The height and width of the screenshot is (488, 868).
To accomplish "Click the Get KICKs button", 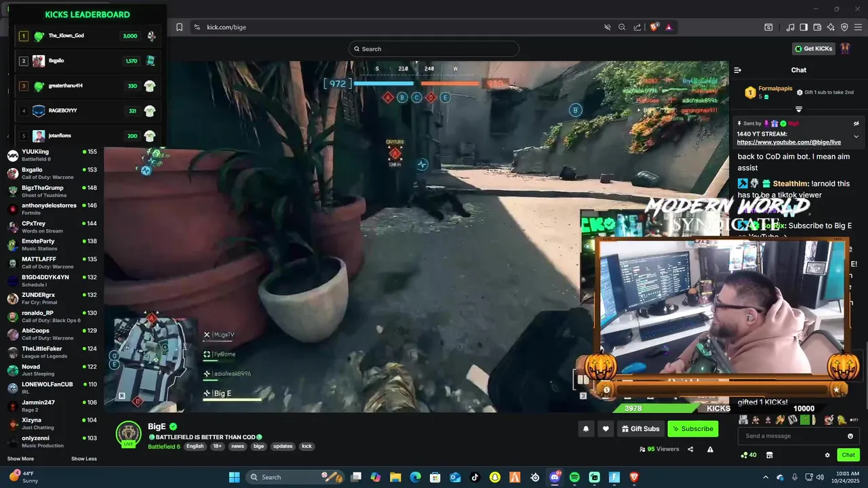I will pos(813,49).
